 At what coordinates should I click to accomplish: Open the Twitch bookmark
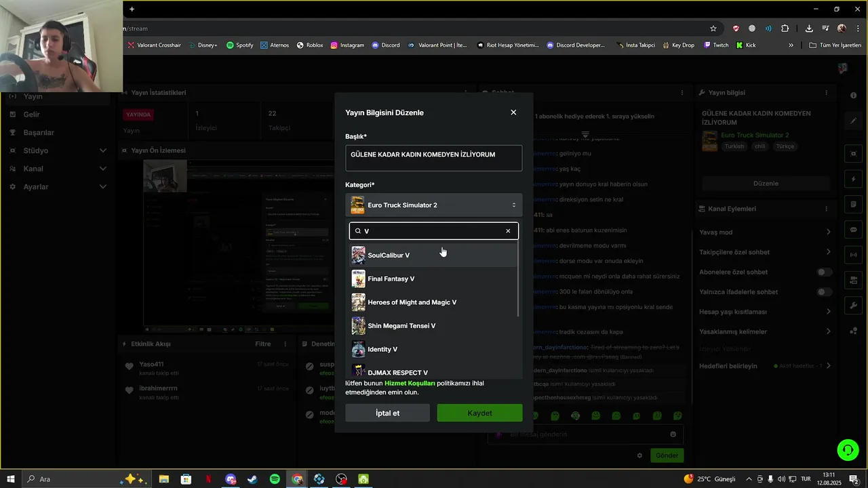coord(715,45)
